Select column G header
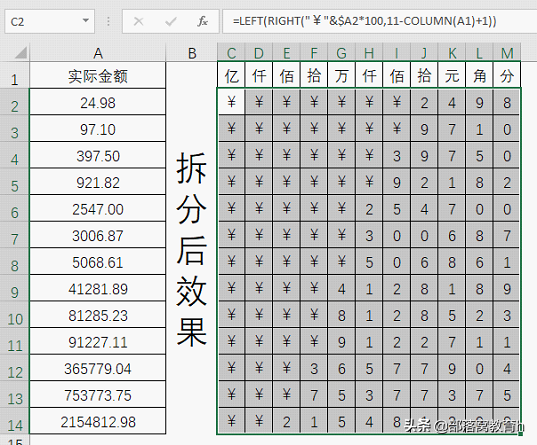The image size is (537, 445). tap(341, 53)
